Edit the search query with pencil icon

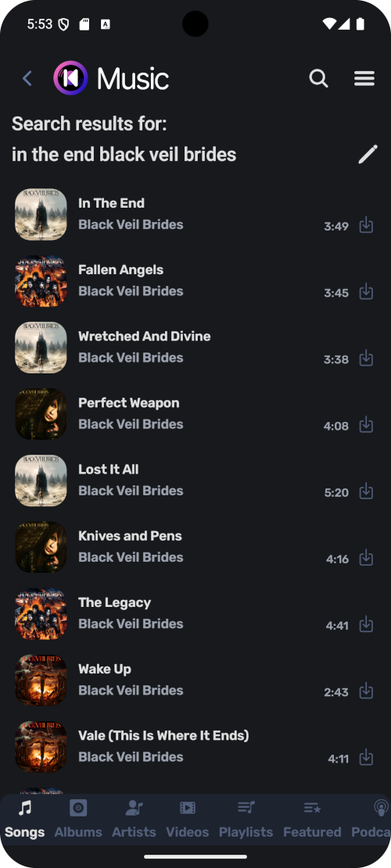(x=368, y=155)
